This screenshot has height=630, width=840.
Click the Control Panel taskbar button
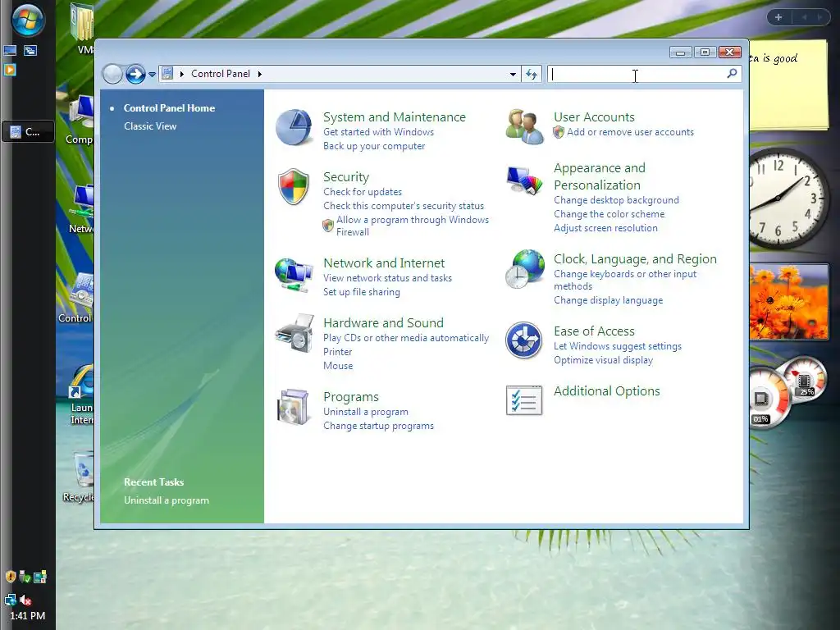[28, 131]
